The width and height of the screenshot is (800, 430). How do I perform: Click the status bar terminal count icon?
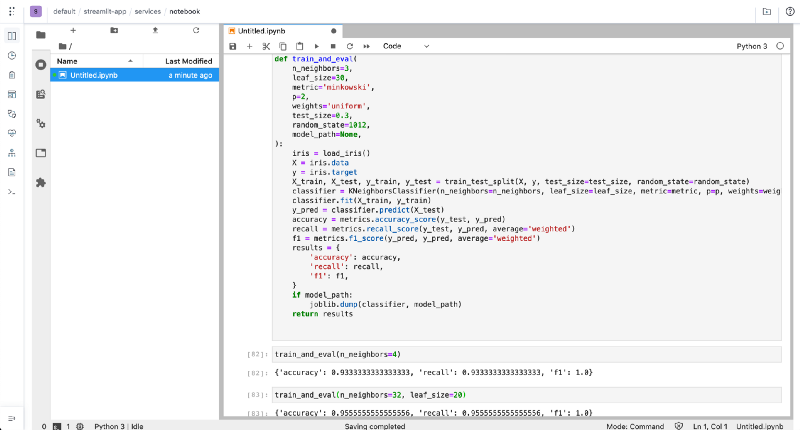[57, 426]
